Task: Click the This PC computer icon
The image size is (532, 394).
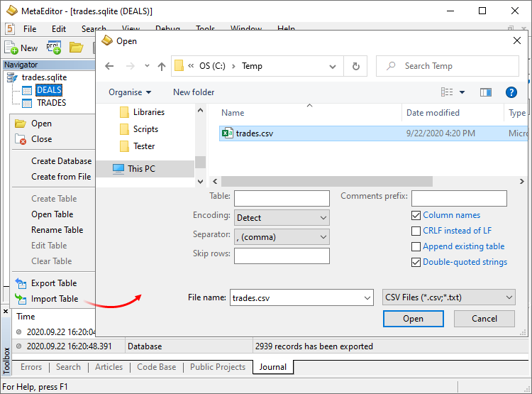Action: tap(118, 169)
